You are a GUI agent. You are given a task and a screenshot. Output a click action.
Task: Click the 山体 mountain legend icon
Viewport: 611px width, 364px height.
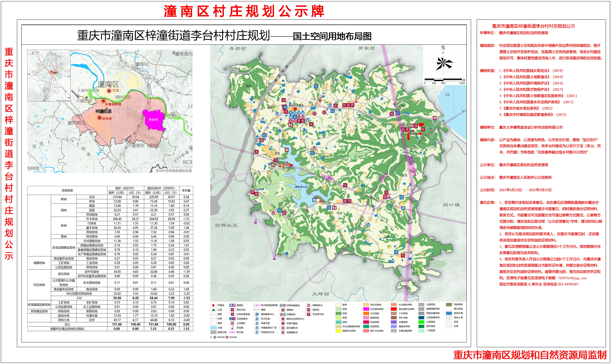coord(214,310)
